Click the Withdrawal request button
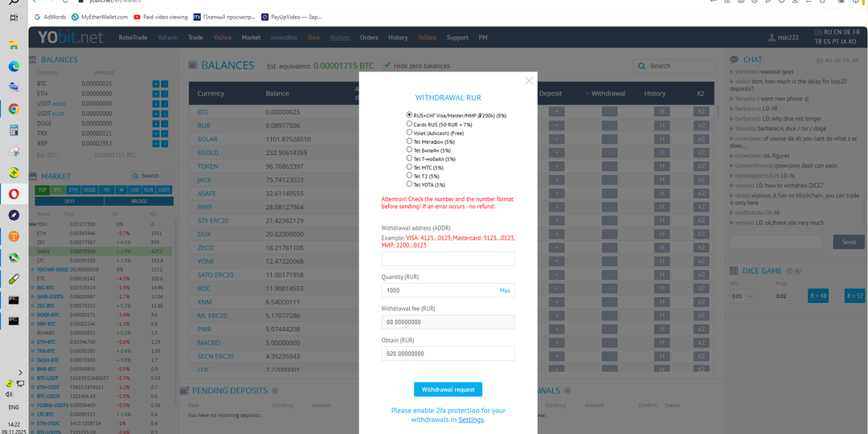868x434 pixels. [448, 389]
